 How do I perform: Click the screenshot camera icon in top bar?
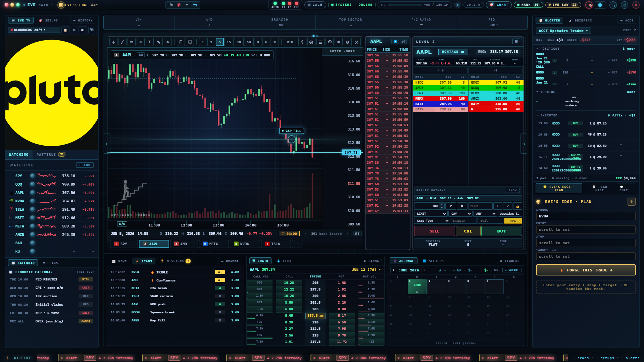(x=170, y=5)
